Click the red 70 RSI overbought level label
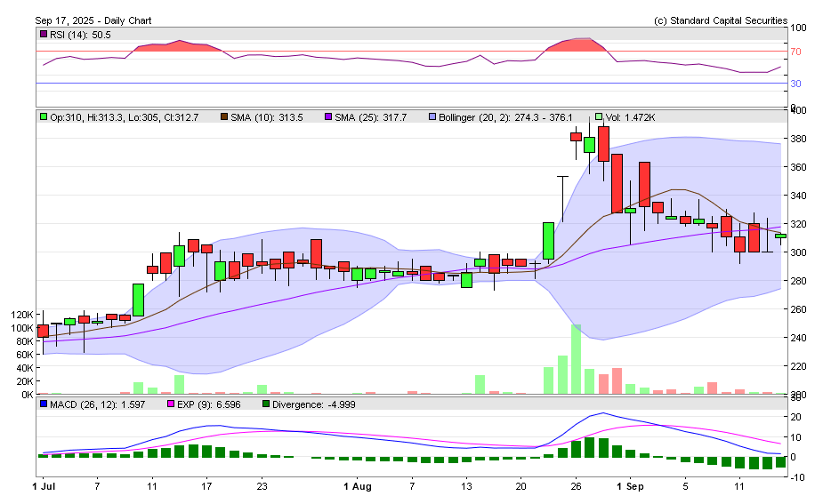 click(795, 52)
